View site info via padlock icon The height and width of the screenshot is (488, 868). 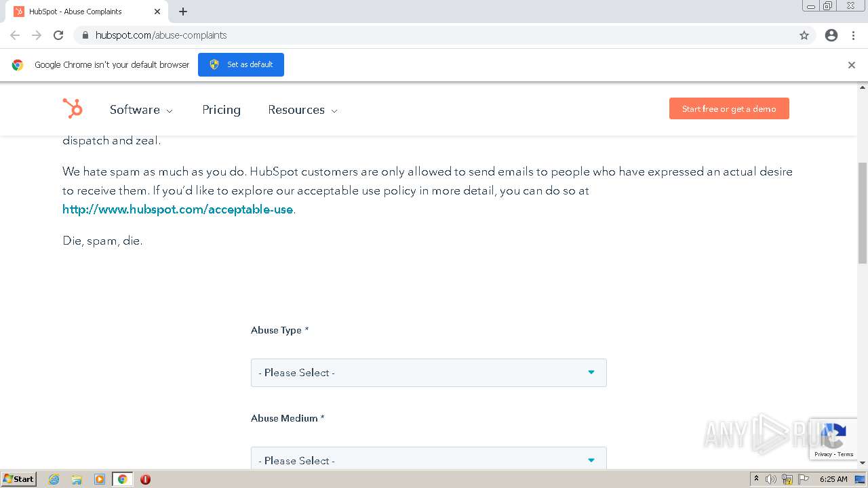85,35
